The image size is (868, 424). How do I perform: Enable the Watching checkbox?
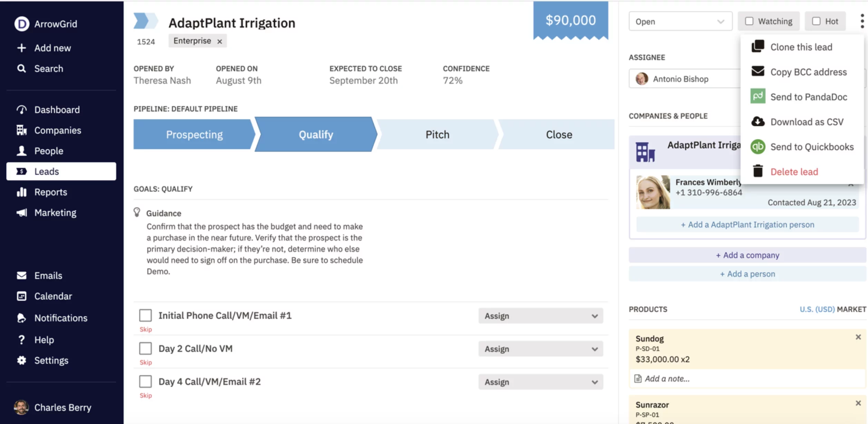coord(749,21)
